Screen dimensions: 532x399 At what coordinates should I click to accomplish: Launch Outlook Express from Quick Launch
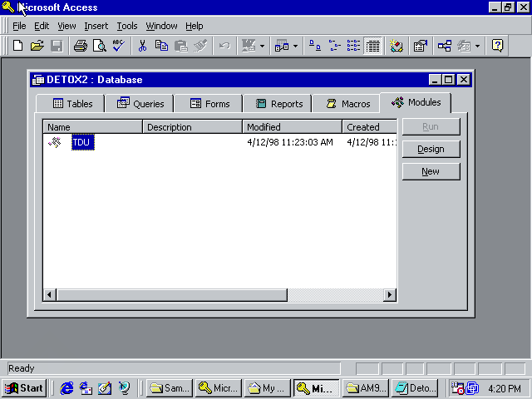(x=86, y=388)
